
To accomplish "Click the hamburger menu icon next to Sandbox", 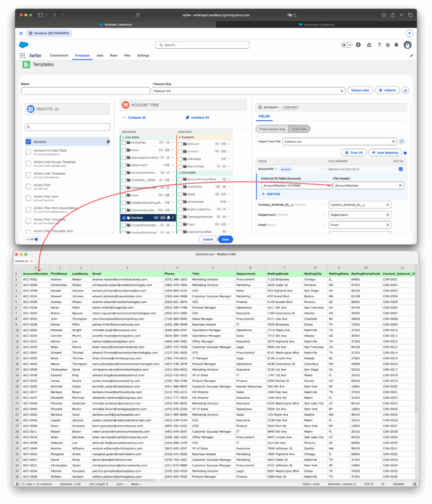I will pos(21,33).
